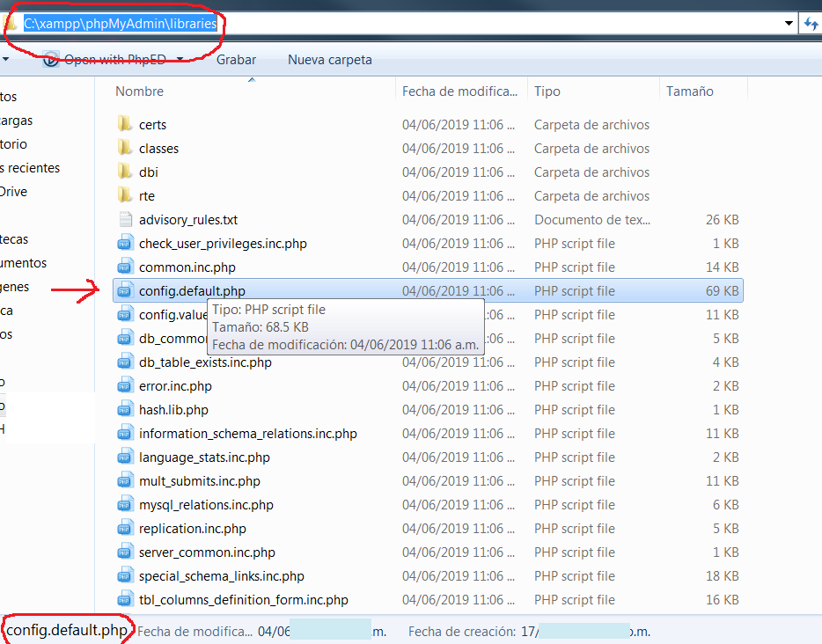Click the check_user_privileges.inc.php file icon
This screenshot has height=644, width=822.
point(125,243)
